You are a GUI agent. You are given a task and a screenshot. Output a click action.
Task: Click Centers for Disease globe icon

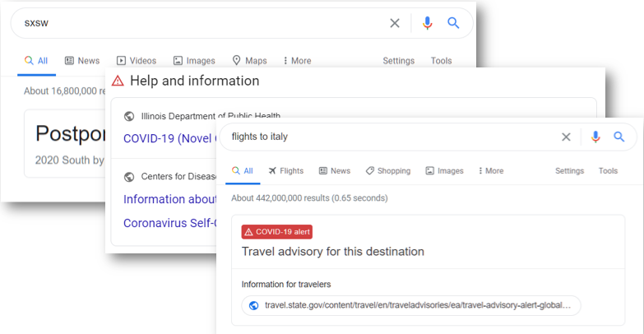(x=129, y=177)
